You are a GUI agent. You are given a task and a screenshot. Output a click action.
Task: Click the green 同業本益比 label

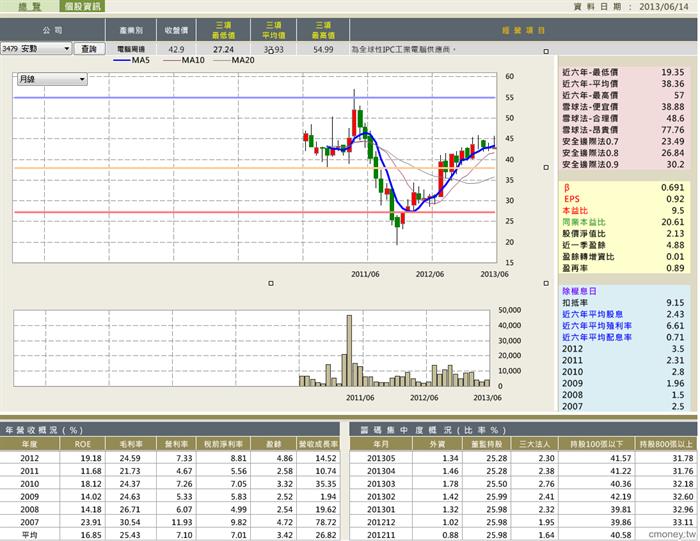[584, 222]
